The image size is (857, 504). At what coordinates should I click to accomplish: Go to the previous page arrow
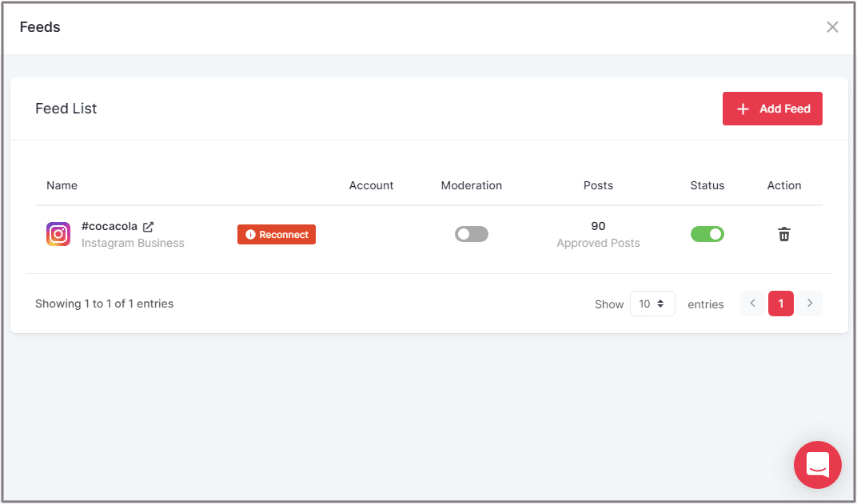coord(752,304)
